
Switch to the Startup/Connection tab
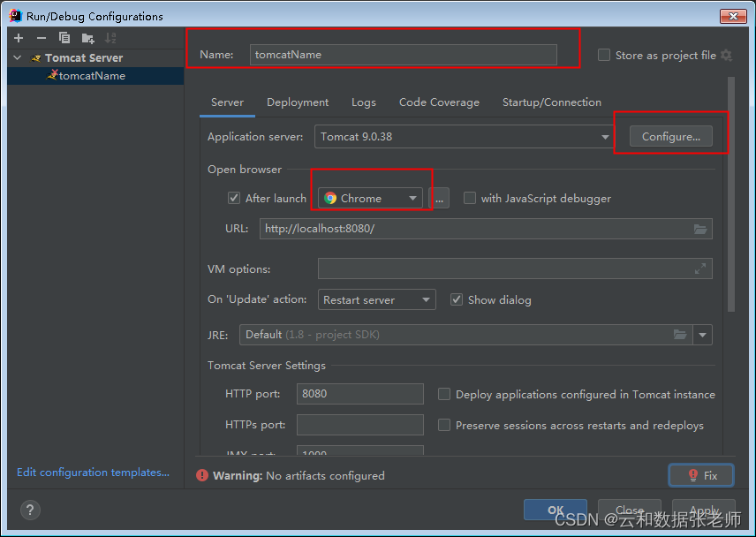click(552, 102)
